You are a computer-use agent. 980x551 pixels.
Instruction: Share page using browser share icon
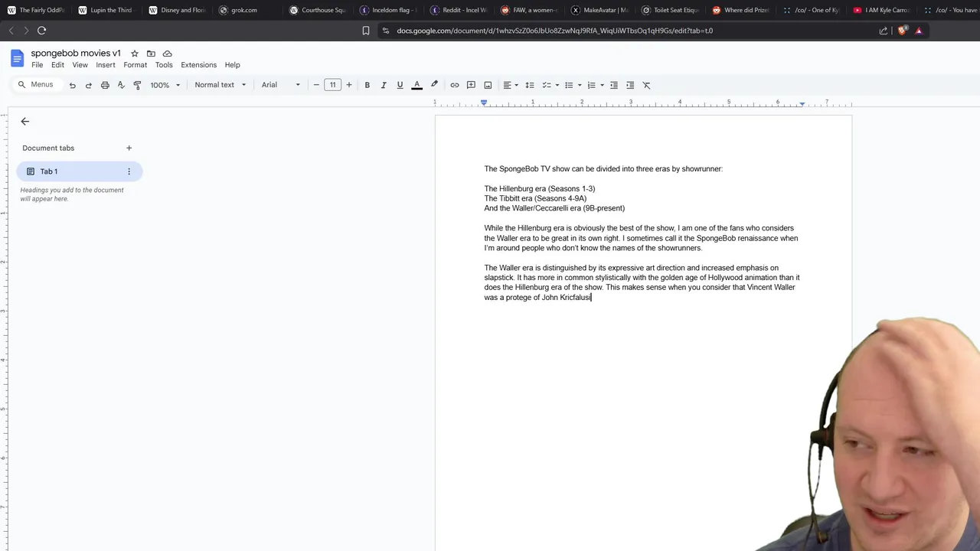point(884,31)
